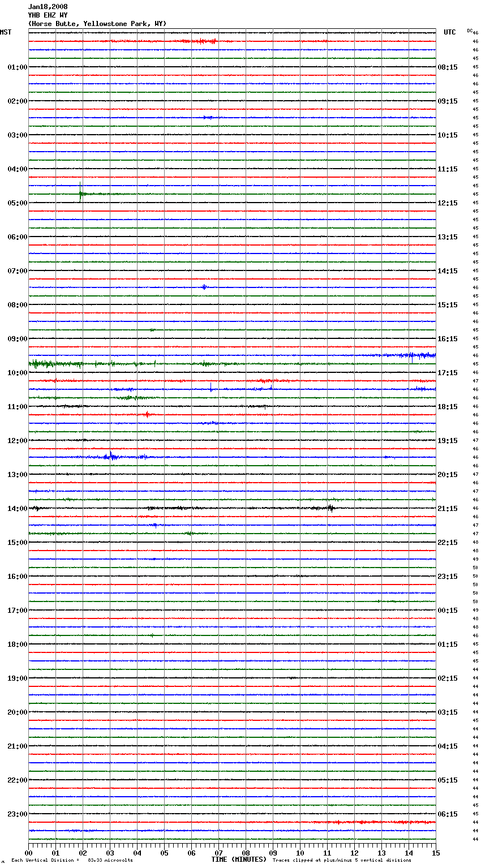This screenshot has width=481, height=868.
Task: Select the MST time label "05:00"
Action: click(x=18, y=203)
